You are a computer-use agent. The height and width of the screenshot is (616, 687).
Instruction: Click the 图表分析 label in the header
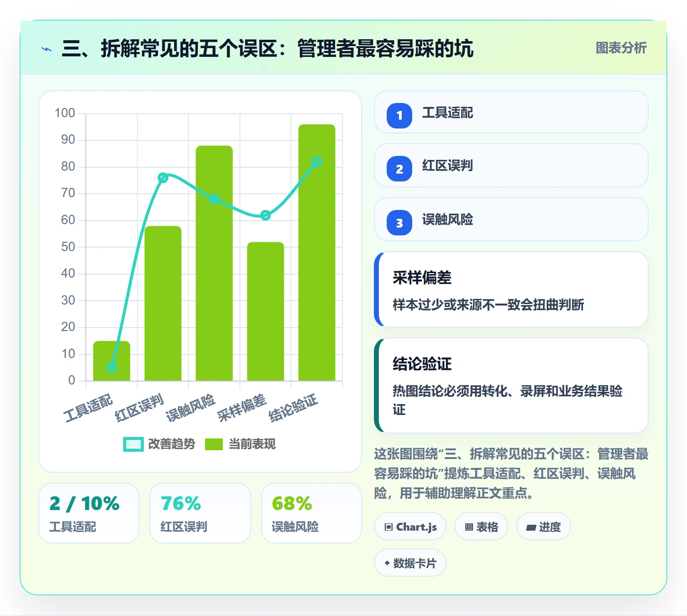click(621, 48)
